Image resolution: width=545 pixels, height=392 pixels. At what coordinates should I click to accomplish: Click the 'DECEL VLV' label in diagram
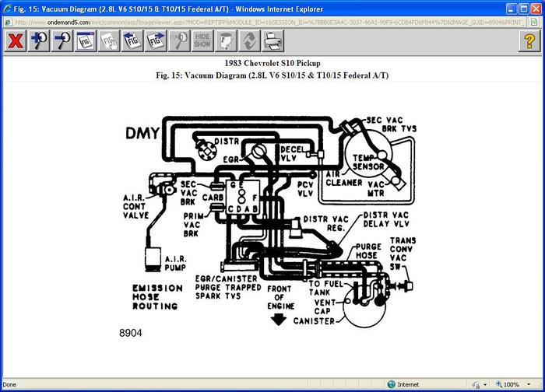pyautogui.click(x=292, y=153)
